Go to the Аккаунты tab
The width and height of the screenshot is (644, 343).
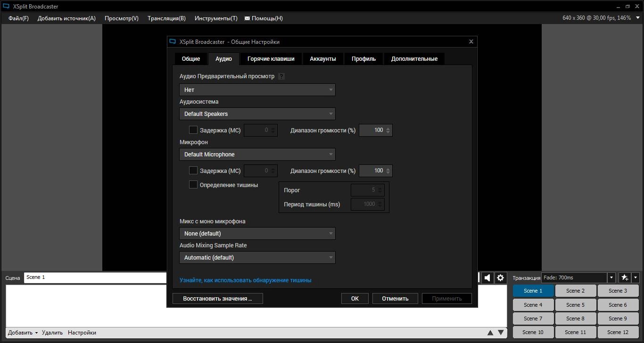click(323, 59)
